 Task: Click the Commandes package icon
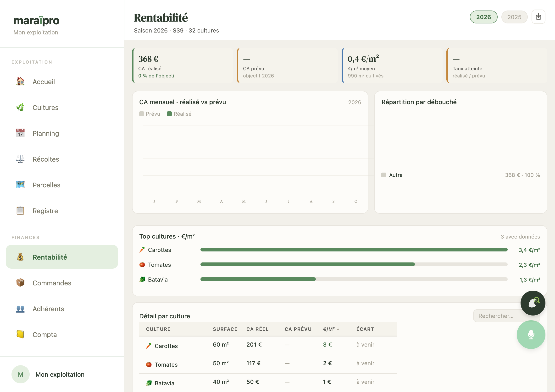point(20,283)
